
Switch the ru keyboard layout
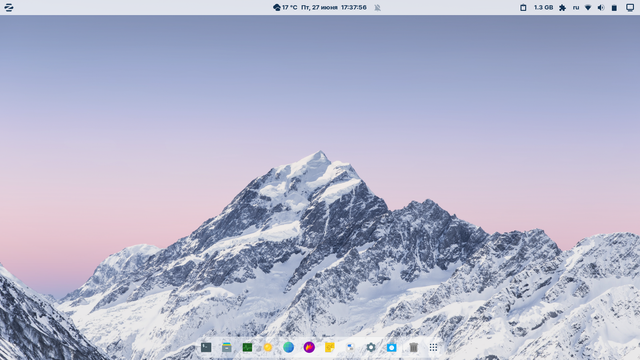[576, 7]
